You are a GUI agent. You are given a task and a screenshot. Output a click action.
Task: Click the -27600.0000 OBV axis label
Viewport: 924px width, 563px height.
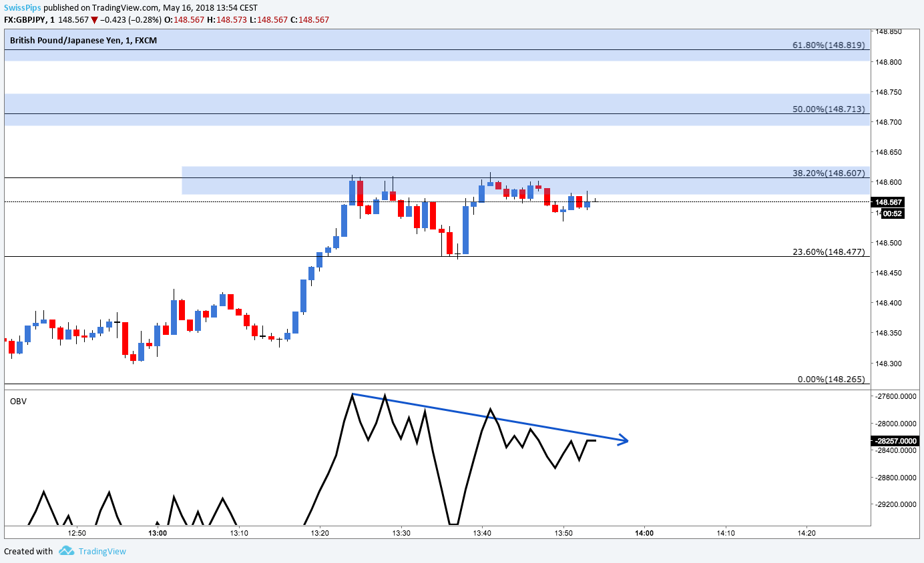pyautogui.click(x=895, y=396)
